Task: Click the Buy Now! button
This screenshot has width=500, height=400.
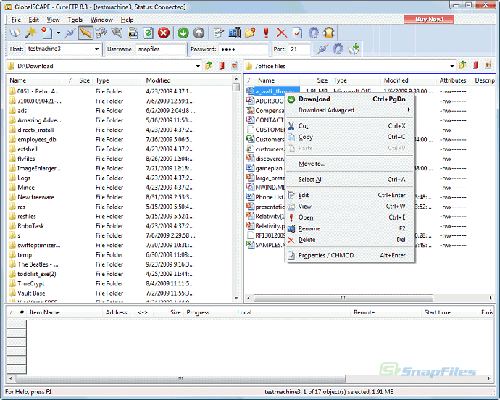Action: point(429,19)
